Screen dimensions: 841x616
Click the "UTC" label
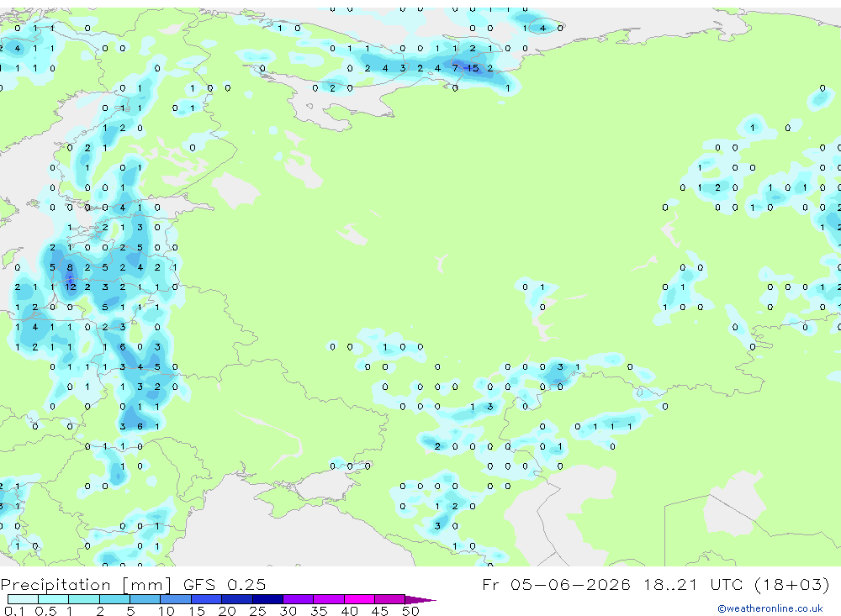(x=727, y=584)
